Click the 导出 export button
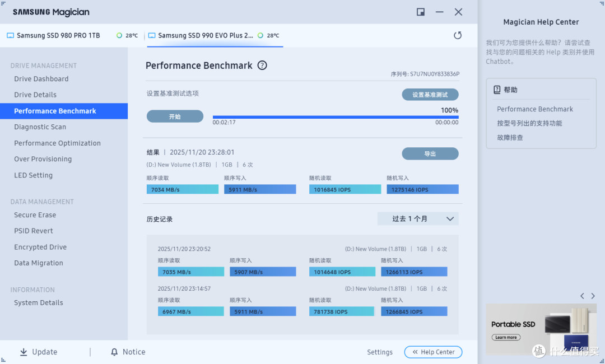 [x=430, y=153]
